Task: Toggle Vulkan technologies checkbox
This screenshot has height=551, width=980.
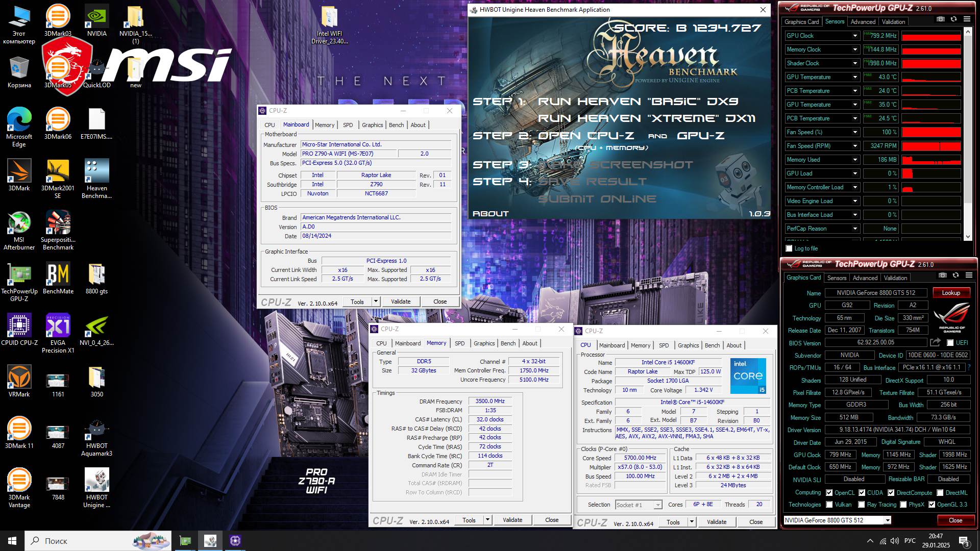Action: (829, 505)
